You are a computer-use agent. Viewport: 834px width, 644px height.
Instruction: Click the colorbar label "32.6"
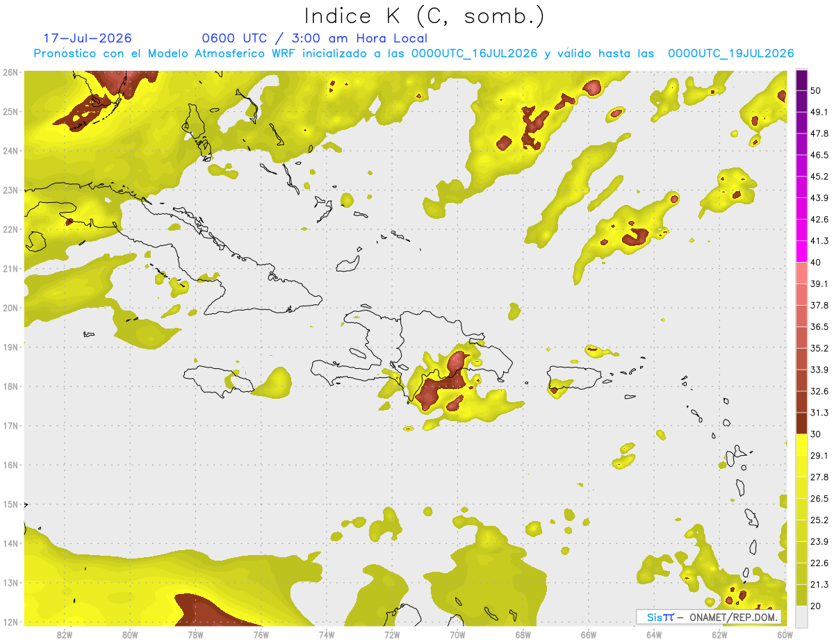(x=819, y=391)
